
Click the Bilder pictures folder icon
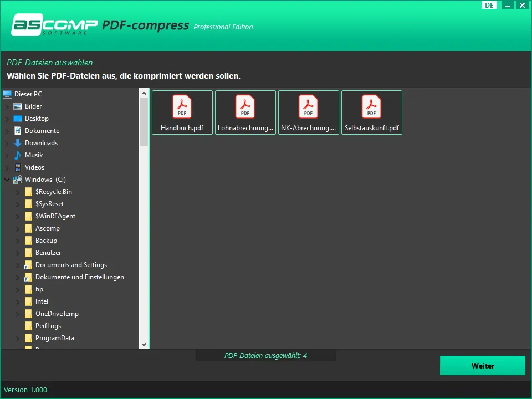(18, 106)
